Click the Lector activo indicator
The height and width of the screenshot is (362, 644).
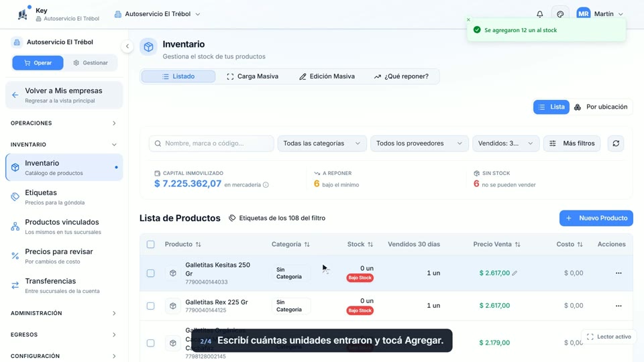tap(608, 337)
